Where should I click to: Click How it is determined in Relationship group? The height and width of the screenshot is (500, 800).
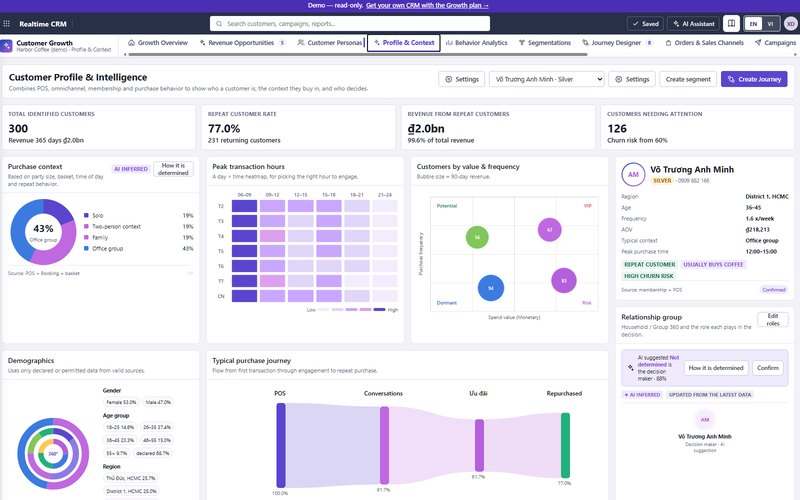[x=716, y=368]
